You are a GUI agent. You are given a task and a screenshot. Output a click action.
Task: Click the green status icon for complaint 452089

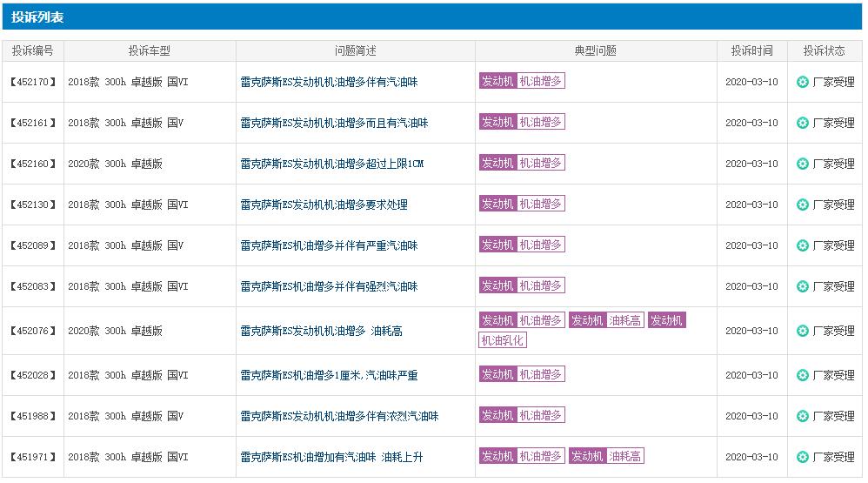(x=803, y=246)
